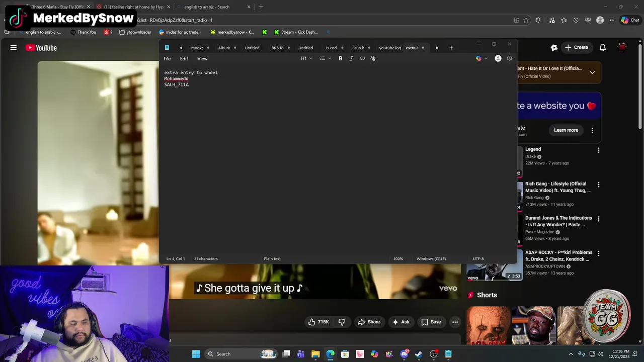Switch to the youtube.log tab
Screen dimensions: 644x362
(x=390, y=48)
